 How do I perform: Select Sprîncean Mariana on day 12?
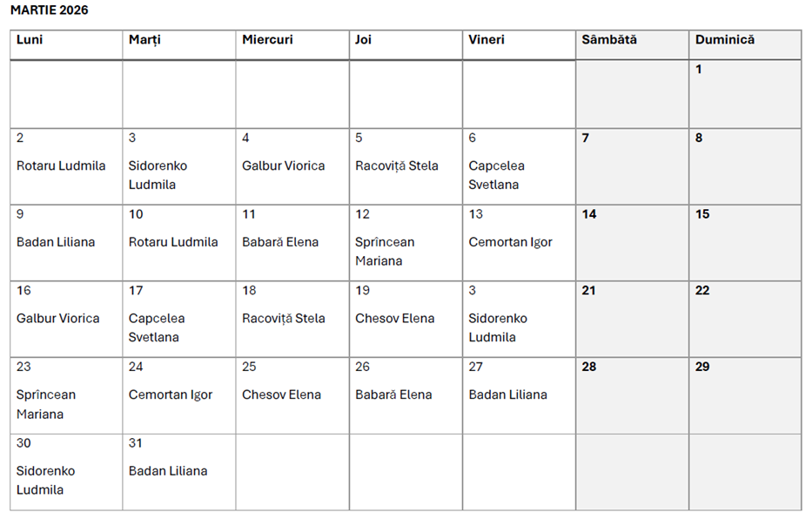click(x=385, y=252)
